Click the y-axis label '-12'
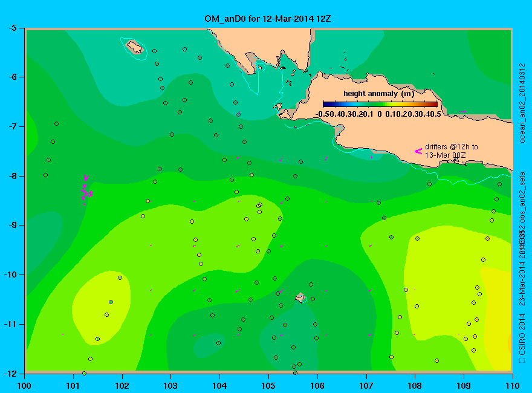 (10, 374)
